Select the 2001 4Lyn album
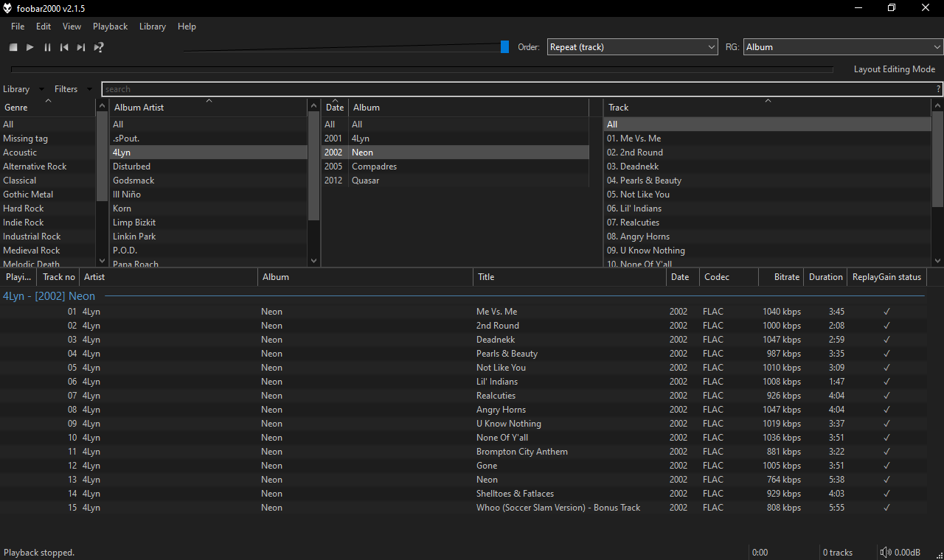The height and width of the screenshot is (560, 944). 455,139
